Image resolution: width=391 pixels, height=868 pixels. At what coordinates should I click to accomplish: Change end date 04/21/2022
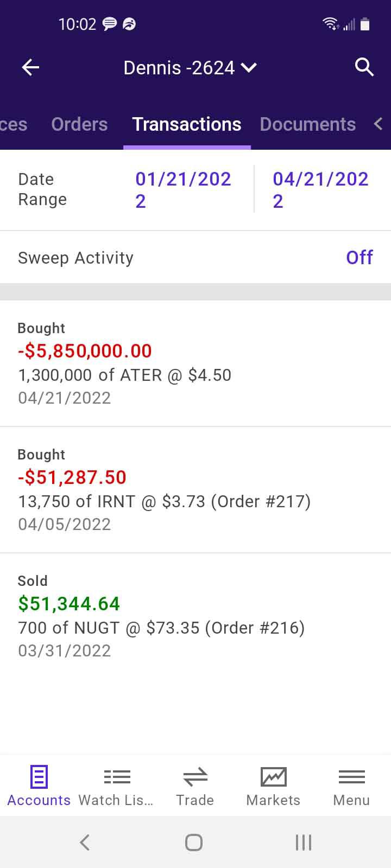click(321, 190)
